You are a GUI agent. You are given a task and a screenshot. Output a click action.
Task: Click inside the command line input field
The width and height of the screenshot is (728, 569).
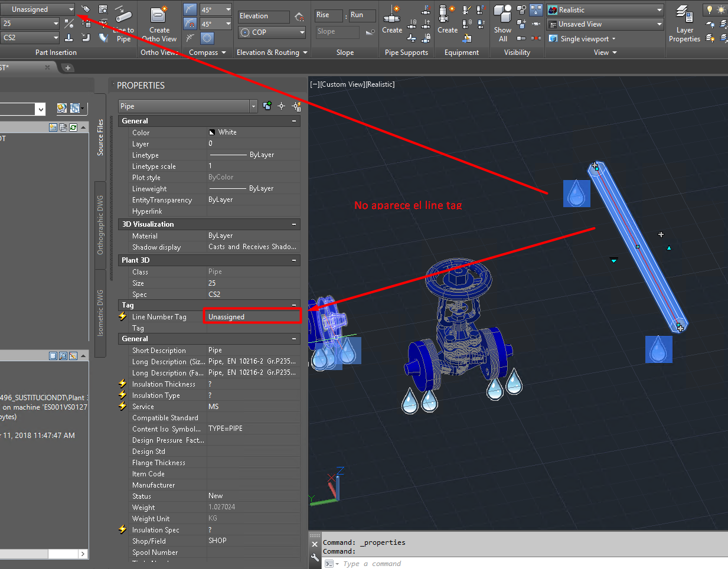pos(413,563)
